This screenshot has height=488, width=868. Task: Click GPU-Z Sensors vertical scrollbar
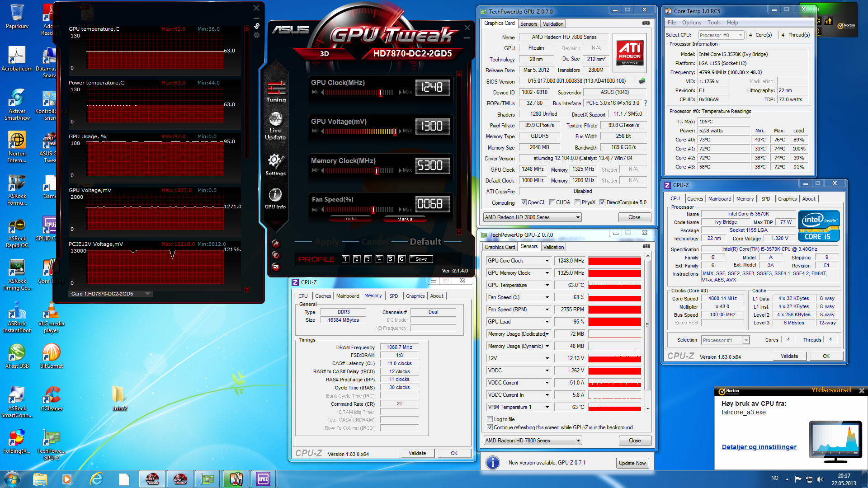click(647, 333)
